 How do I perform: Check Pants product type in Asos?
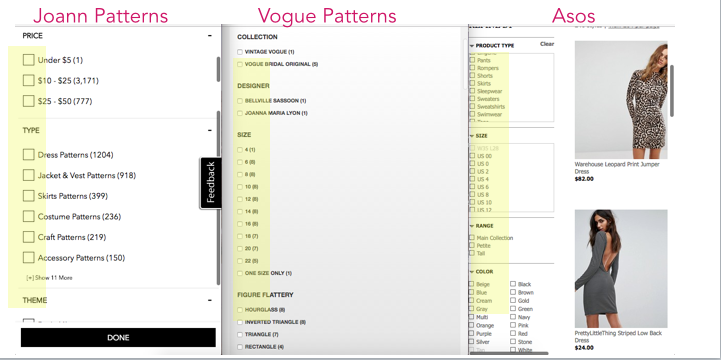472,60
